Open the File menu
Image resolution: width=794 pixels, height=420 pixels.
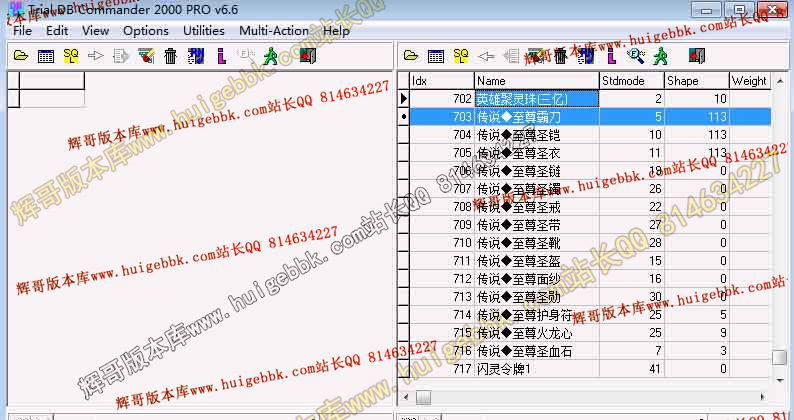tap(22, 31)
